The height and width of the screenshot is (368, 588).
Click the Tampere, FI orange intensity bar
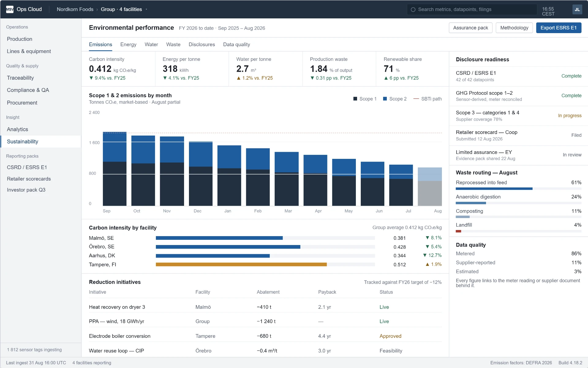click(241, 264)
